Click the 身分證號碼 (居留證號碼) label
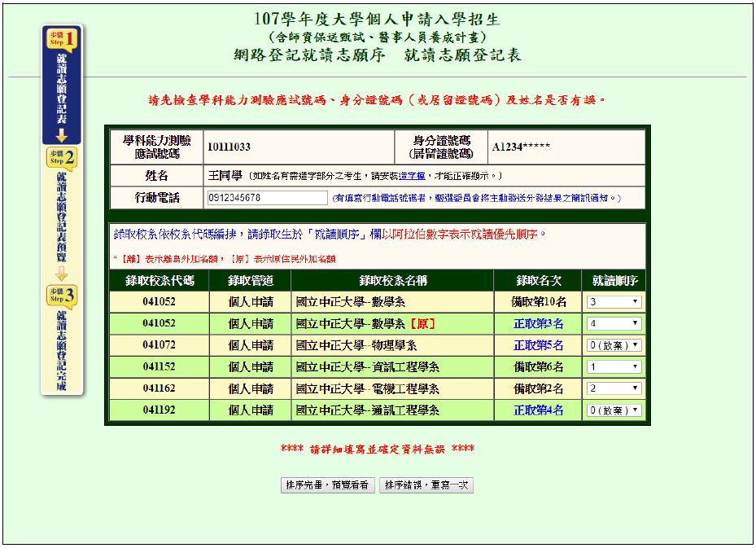 pyautogui.click(x=441, y=147)
